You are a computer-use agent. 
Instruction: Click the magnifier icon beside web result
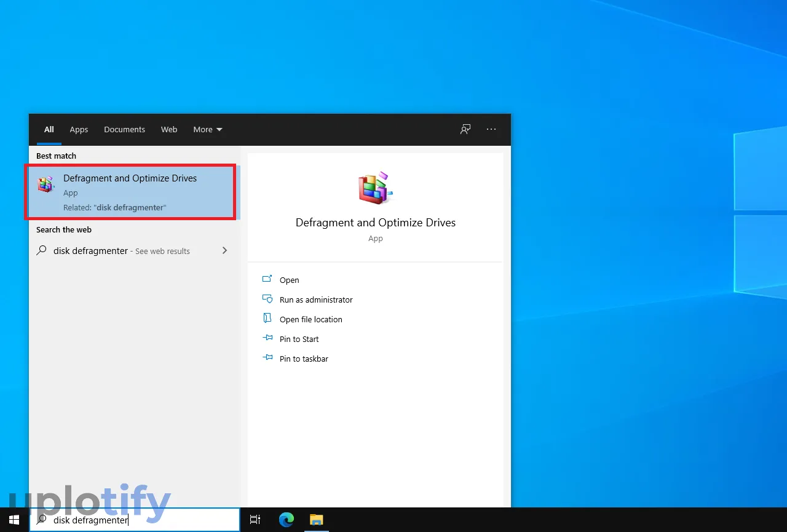coord(42,250)
